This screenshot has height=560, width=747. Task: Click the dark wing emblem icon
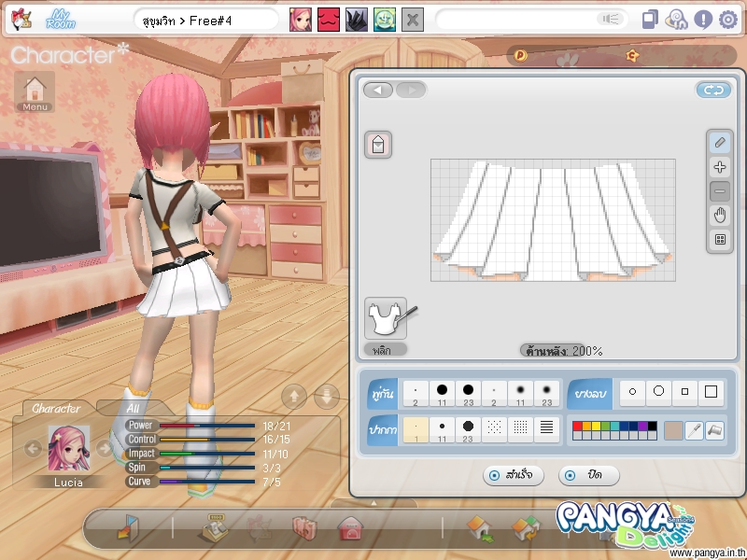(357, 20)
